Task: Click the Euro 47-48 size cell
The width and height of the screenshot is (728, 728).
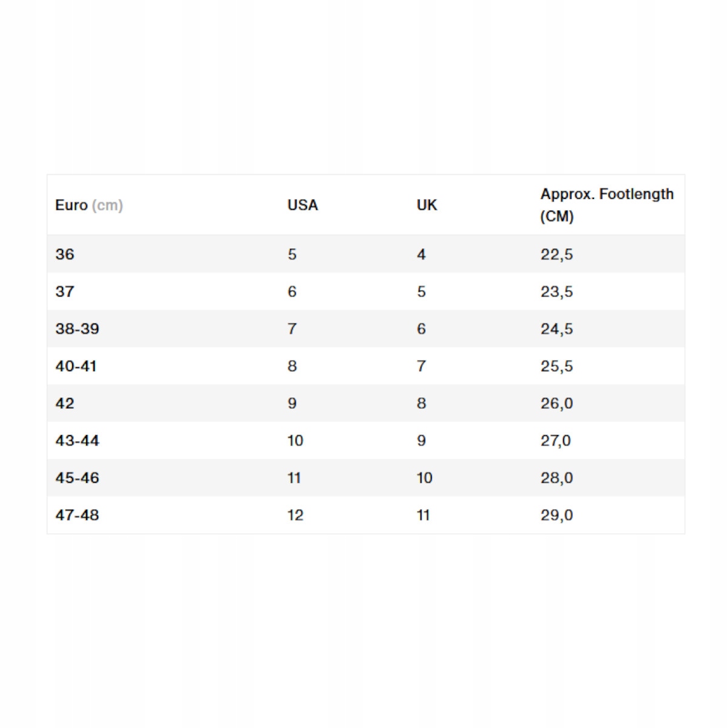Action: pos(77,515)
